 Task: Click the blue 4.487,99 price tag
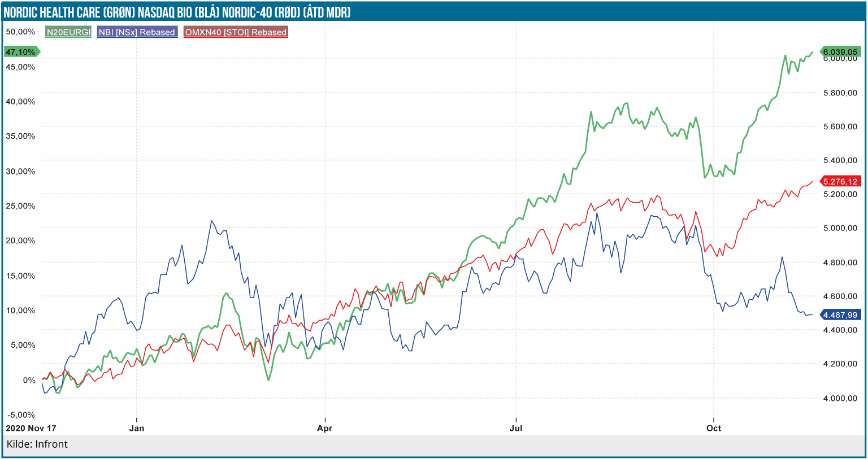[x=840, y=315]
